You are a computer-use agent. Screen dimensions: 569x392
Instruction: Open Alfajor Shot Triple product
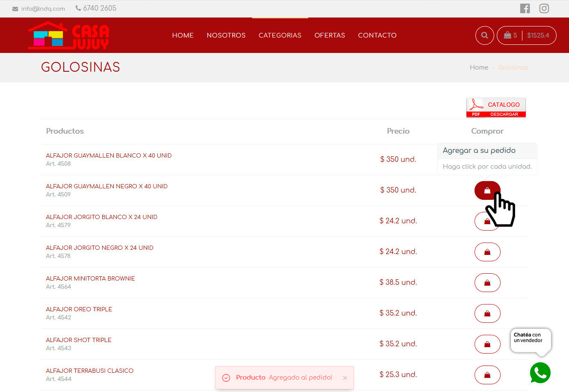78,340
